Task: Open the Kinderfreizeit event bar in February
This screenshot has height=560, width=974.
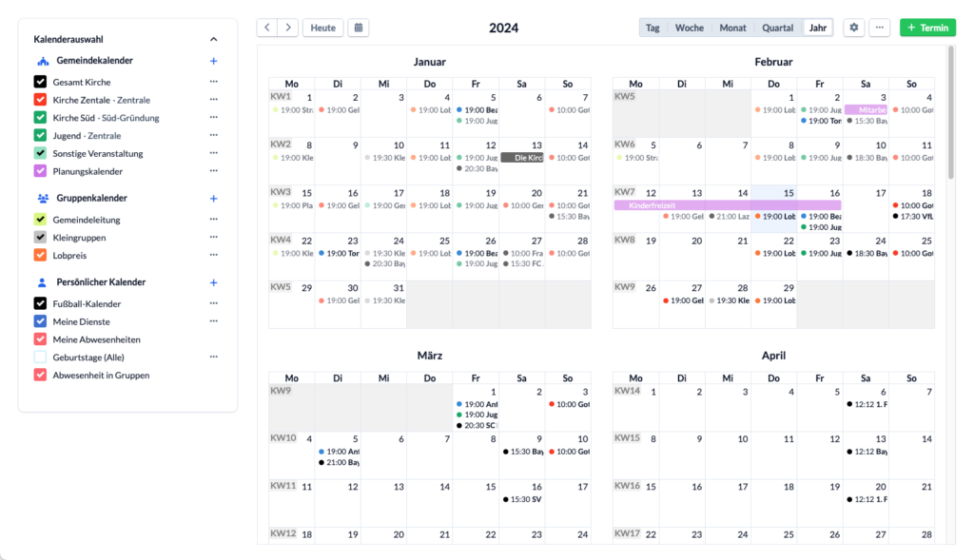Action: tap(728, 204)
